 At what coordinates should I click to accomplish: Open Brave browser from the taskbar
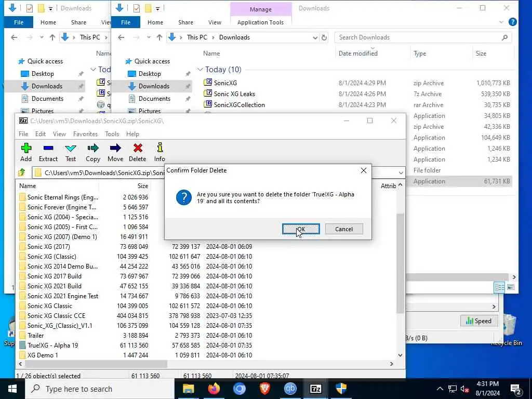click(x=264, y=389)
